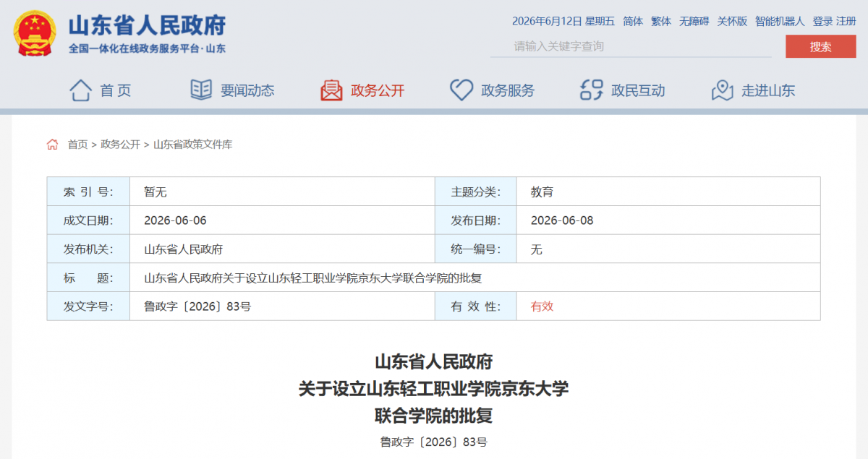Open the 走进山东 navigation tab
The width and height of the screenshot is (868, 459).
[x=768, y=90]
